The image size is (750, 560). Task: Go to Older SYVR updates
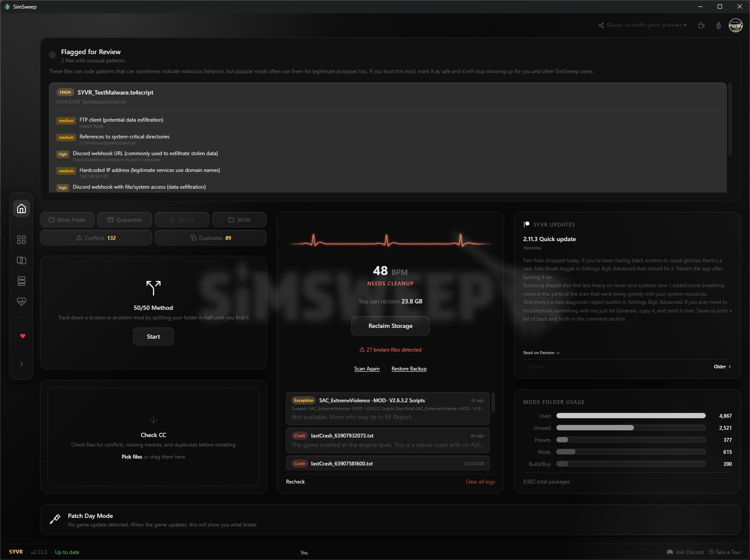point(722,367)
